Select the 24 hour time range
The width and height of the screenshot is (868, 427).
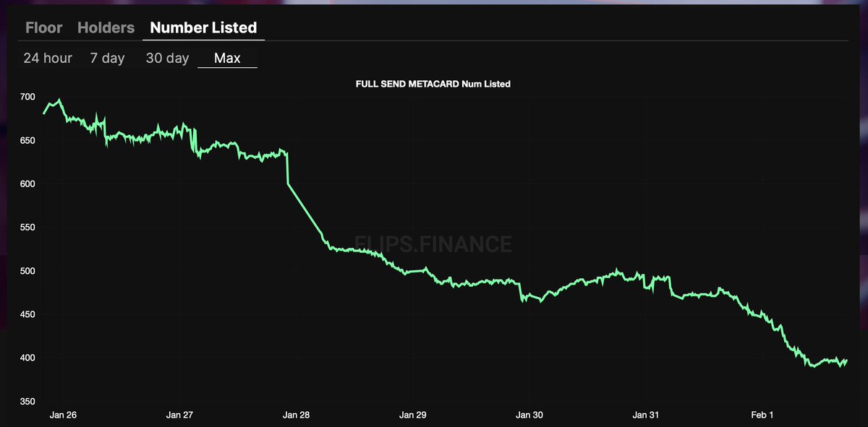(47, 58)
